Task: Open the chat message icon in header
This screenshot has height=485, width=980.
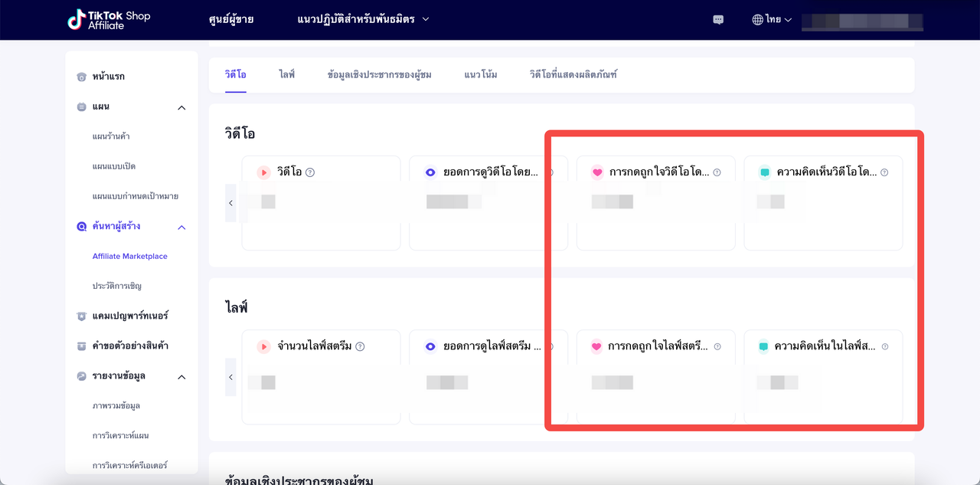Action: pos(718,20)
